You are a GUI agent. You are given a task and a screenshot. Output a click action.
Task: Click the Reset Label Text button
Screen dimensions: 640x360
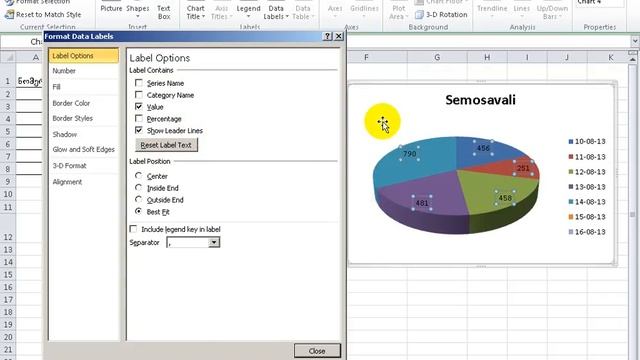166,145
